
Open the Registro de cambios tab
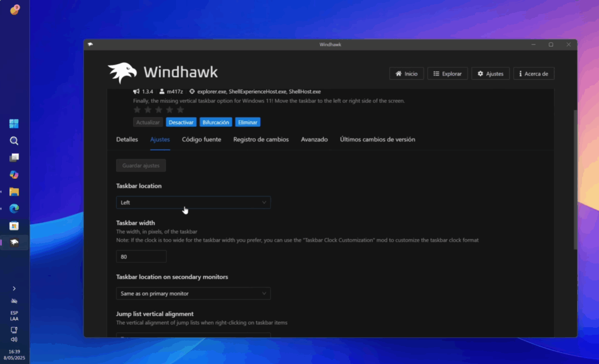tap(261, 139)
